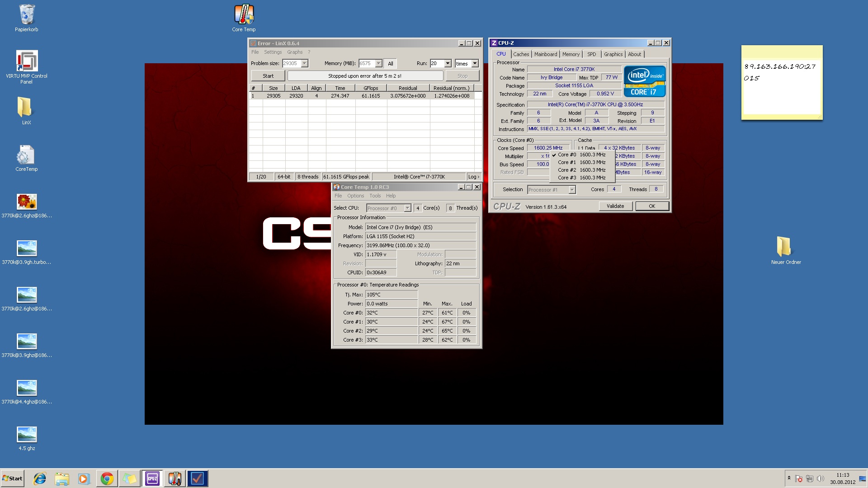The width and height of the screenshot is (868, 488).
Task: Switch to the Mainboard tab in CPU-Z
Action: tap(546, 54)
